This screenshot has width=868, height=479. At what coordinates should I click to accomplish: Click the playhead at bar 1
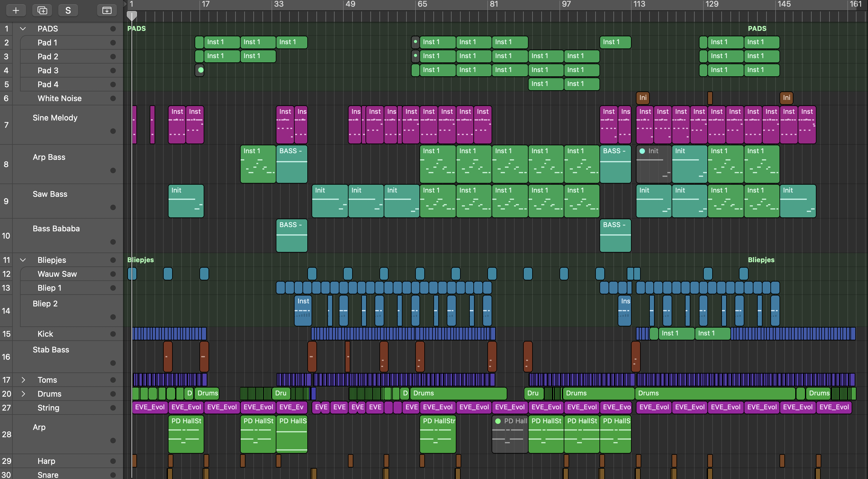132,15
